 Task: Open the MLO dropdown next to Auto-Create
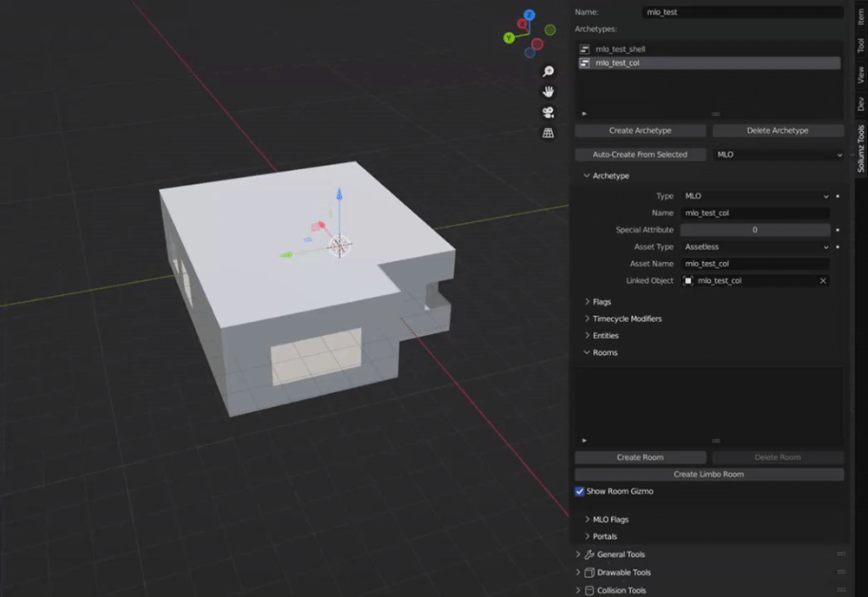coord(779,155)
